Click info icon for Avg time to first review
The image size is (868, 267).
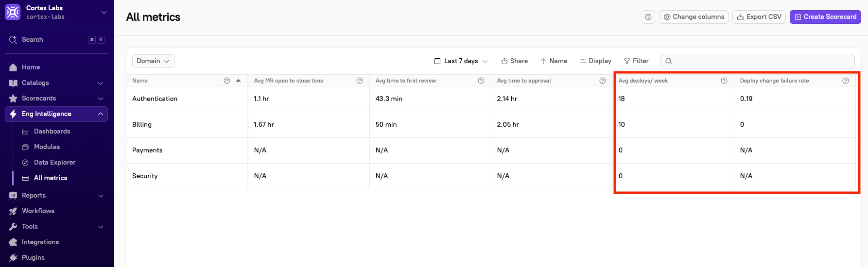click(x=481, y=81)
